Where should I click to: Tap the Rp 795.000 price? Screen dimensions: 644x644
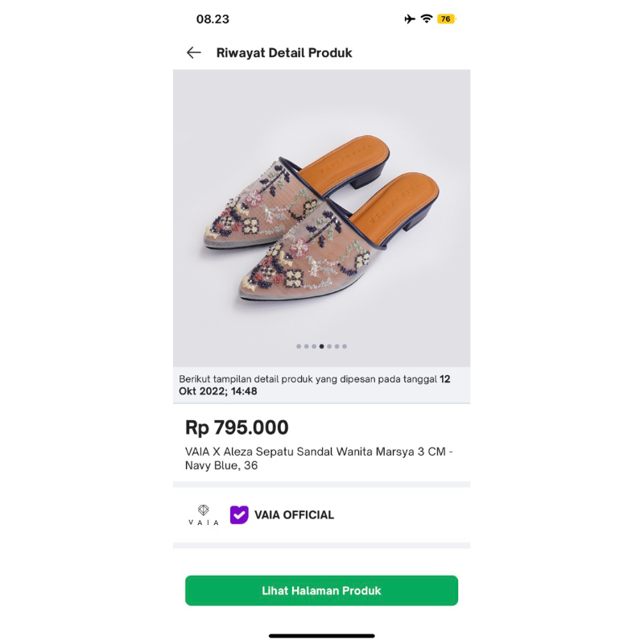pyautogui.click(x=237, y=427)
